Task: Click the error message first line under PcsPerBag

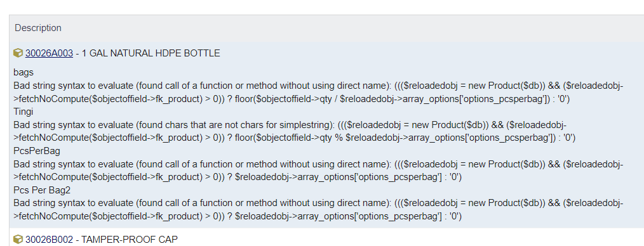Action: [x=318, y=164]
